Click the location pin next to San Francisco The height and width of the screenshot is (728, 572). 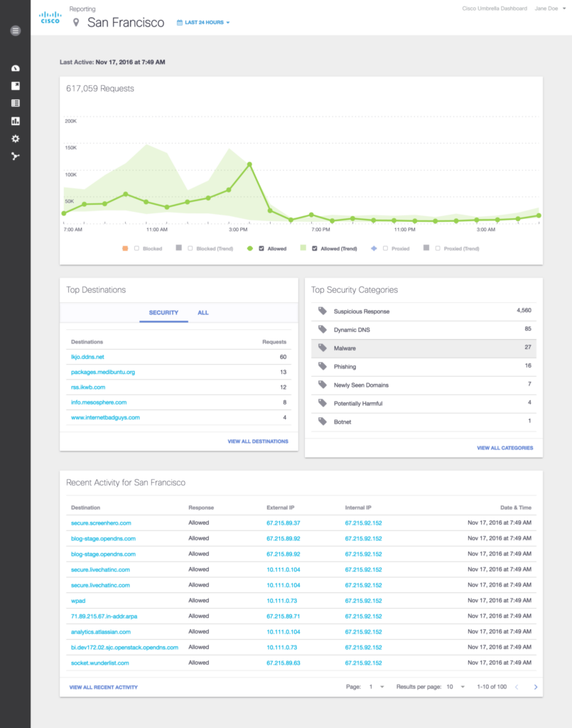point(76,22)
